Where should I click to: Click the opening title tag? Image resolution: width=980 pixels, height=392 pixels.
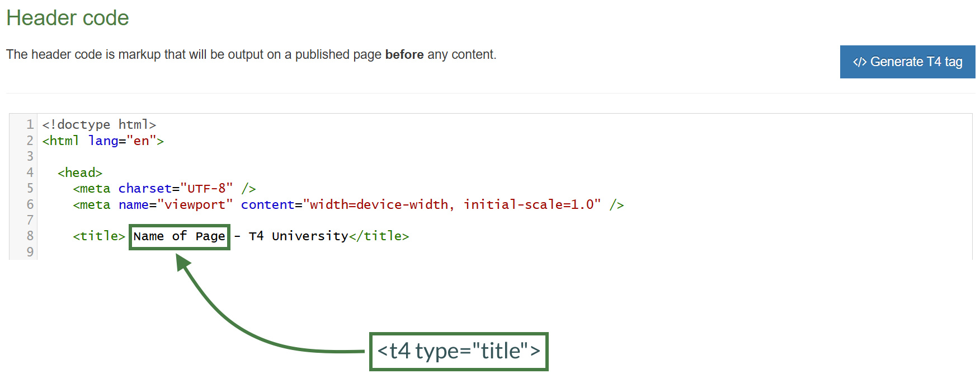99,236
